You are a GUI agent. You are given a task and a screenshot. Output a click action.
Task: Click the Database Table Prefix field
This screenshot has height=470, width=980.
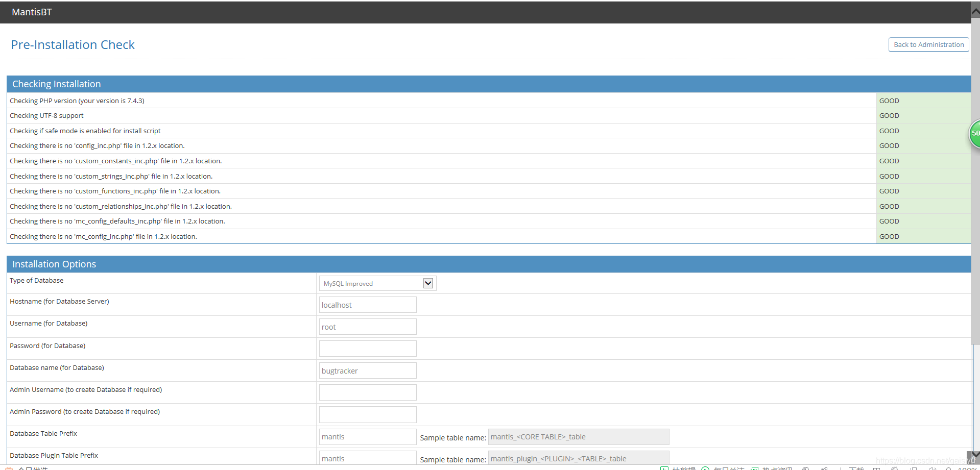click(x=368, y=437)
